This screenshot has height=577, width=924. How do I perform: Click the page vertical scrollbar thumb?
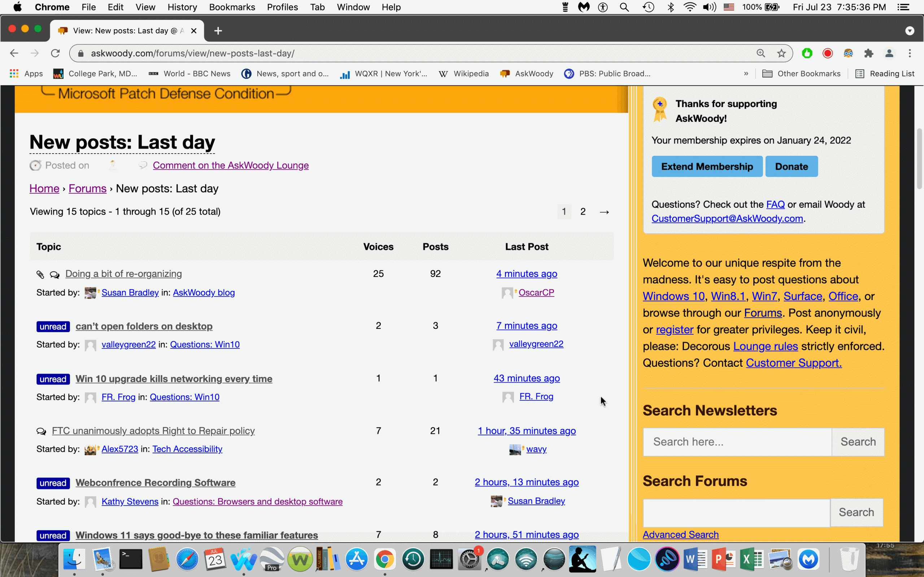click(919, 158)
